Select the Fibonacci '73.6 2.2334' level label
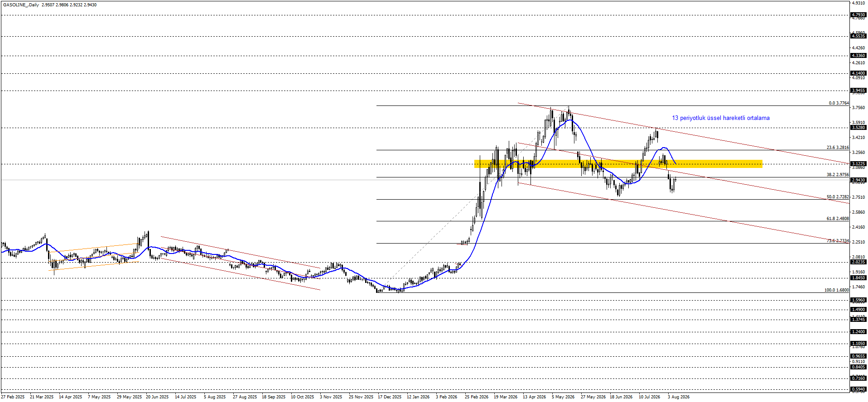Screen dimensions: 868x402 click(x=838, y=241)
